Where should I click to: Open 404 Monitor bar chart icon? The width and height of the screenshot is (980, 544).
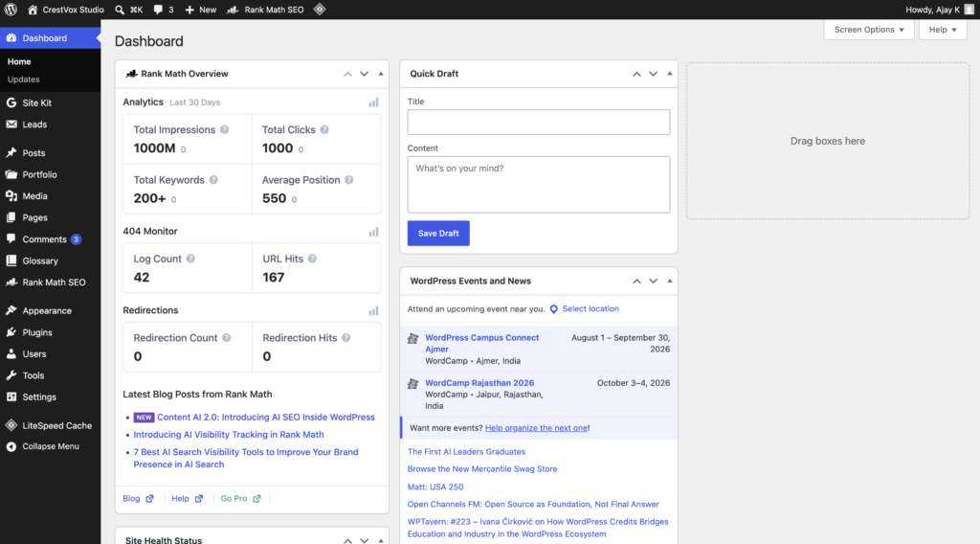[374, 232]
